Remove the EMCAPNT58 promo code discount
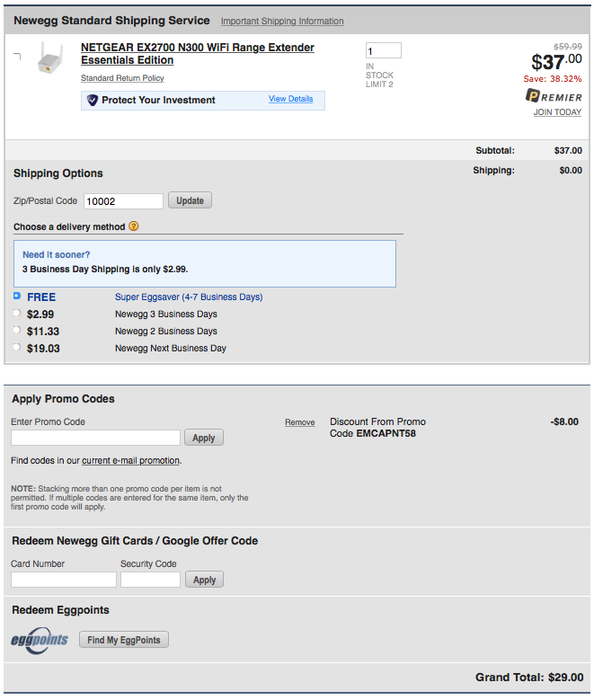This screenshot has width=594, height=700. [299, 422]
